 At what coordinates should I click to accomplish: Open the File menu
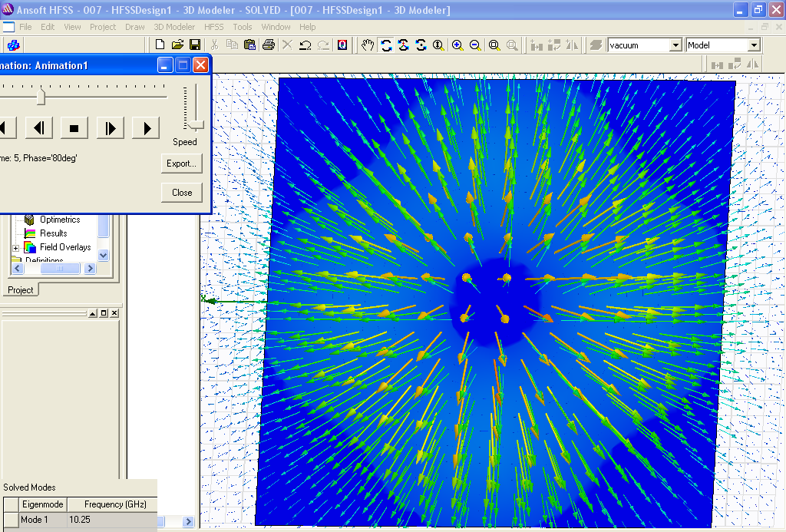(25, 27)
